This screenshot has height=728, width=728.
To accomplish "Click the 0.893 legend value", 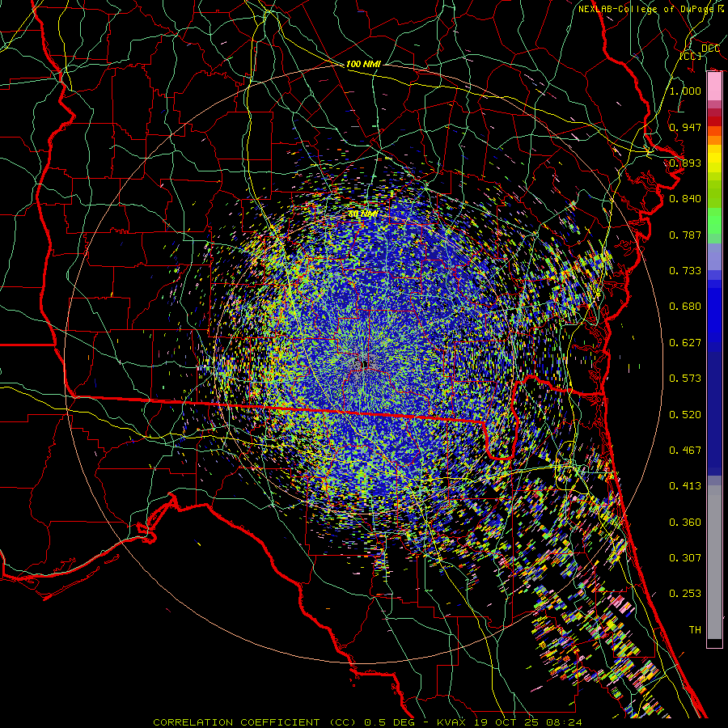I will [685, 163].
